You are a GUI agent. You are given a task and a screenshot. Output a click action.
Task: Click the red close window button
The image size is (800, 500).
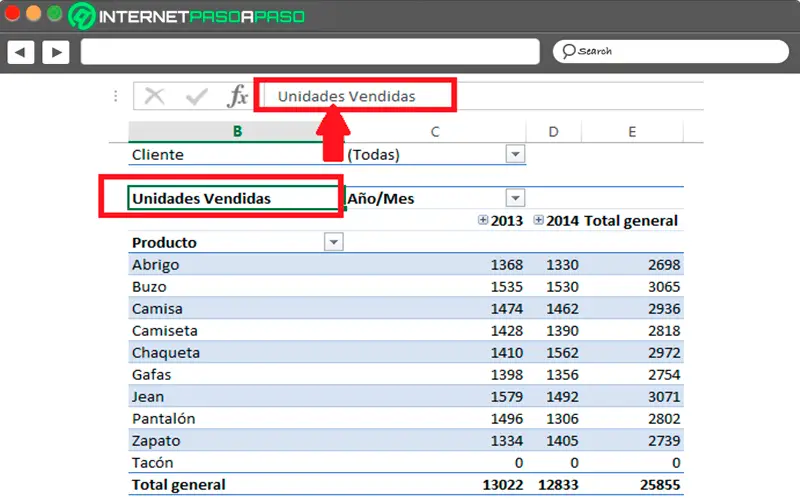pos(12,13)
